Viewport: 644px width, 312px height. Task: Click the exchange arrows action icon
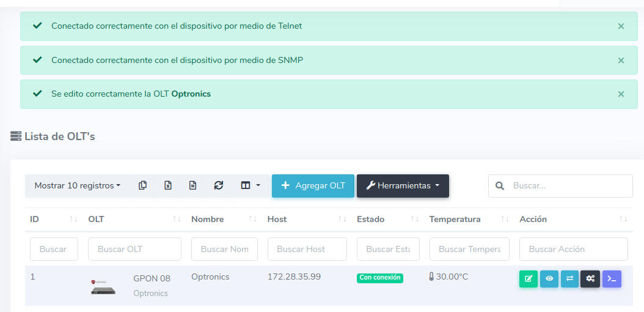click(569, 279)
